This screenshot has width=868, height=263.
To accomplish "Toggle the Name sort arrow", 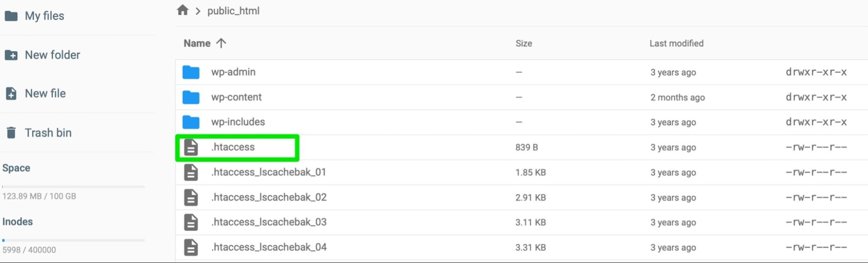I will click(221, 43).
